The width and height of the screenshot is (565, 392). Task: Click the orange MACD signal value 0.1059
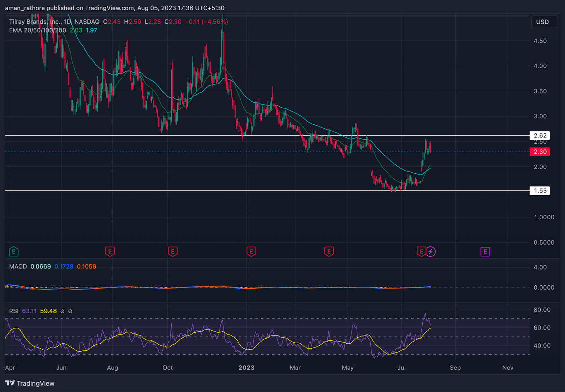87,267
